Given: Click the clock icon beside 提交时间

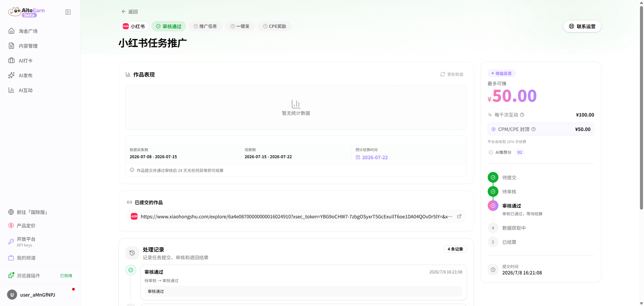Looking at the screenshot, I should [x=493, y=270].
